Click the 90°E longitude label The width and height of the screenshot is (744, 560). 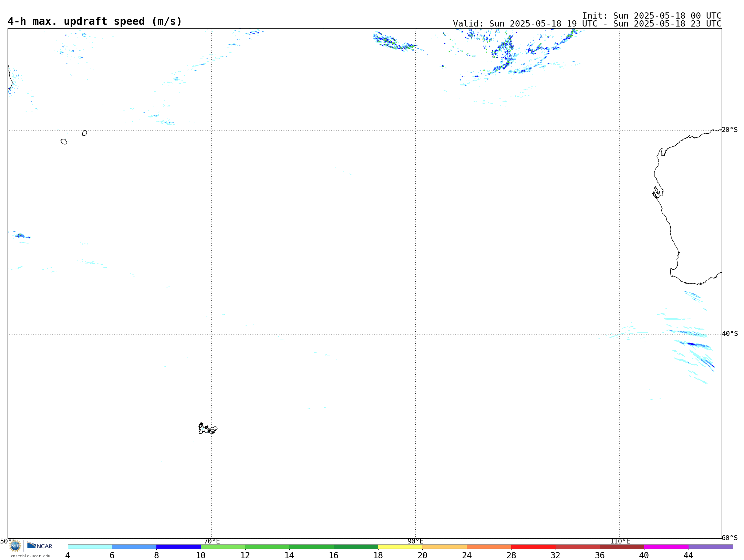pos(416,541)
